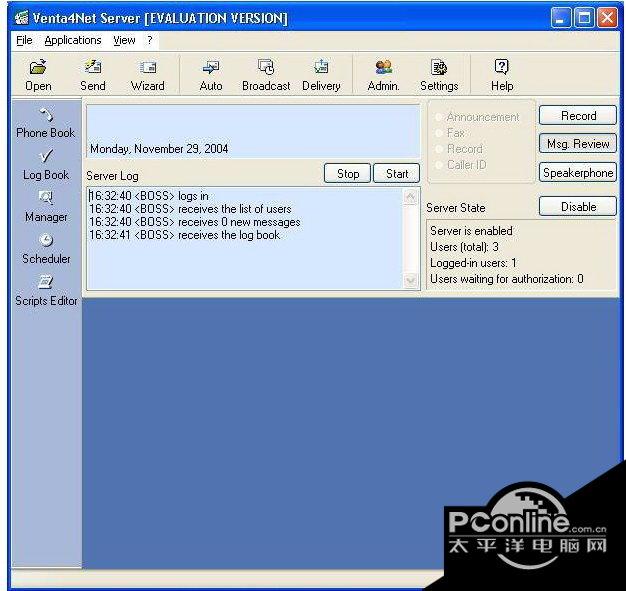Viewport: 626px width, 591px height.
Task: Click the Start server log button
Action: (396, 173)
